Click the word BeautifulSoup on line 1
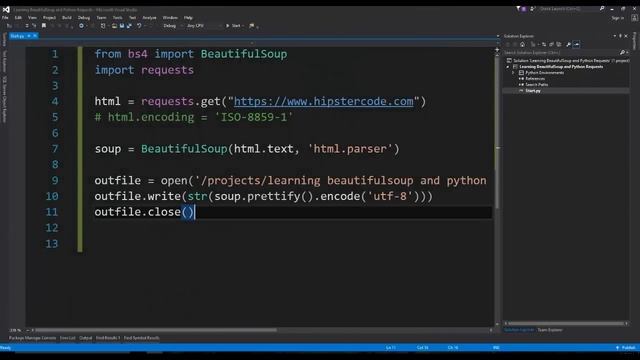 pyautogui.click(x=244, y=54)
